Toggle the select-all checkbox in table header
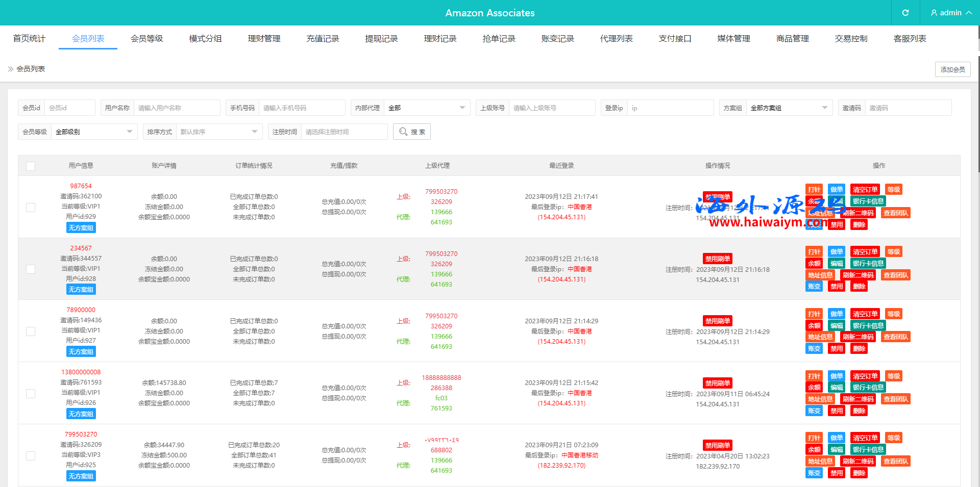Image resolution: width=980 pixels, height=487 pixels. pos(31,166)
